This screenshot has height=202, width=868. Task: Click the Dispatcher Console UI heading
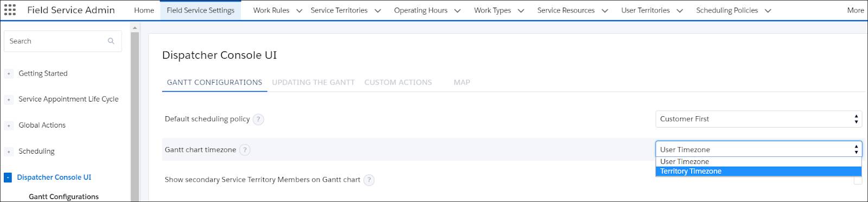(219, 55)
